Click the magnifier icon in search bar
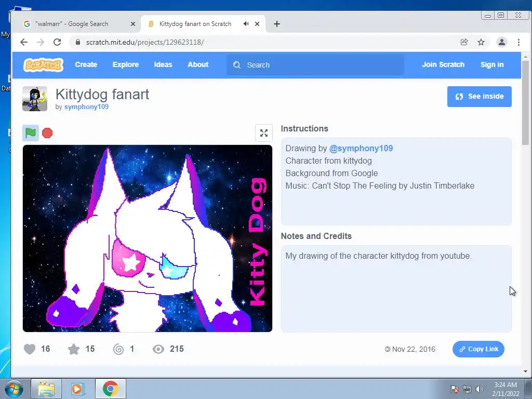The image size is (532, 399). (x=237, y=65)
